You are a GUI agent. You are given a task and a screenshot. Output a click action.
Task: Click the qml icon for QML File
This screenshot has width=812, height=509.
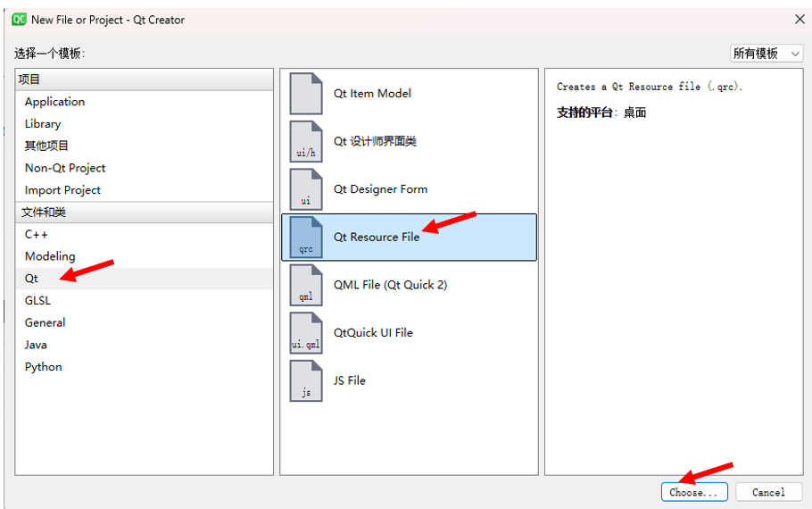[x=306, y=285]
